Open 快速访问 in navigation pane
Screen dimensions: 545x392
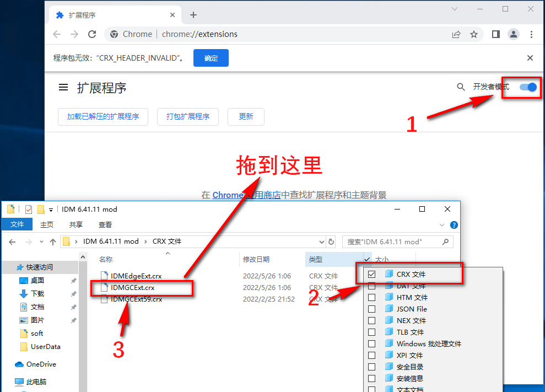(40, 267)
